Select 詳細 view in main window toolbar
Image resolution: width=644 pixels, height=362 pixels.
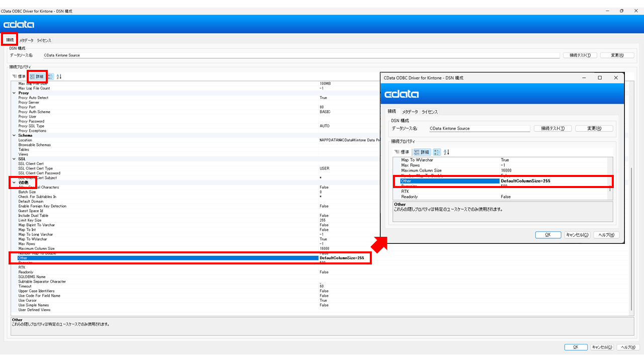(x=37, y=76)
